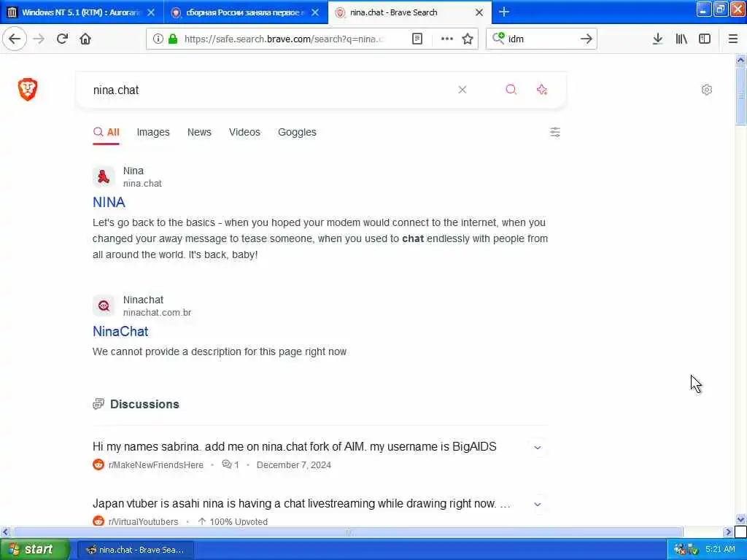Image resolution: width=747 pixels, height=560 pixels.
Task: Open the library bookshelf icon
Action: tap(681, 39)
